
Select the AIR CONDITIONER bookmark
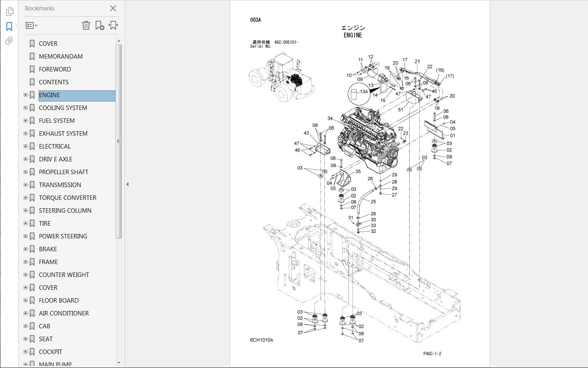64,313
